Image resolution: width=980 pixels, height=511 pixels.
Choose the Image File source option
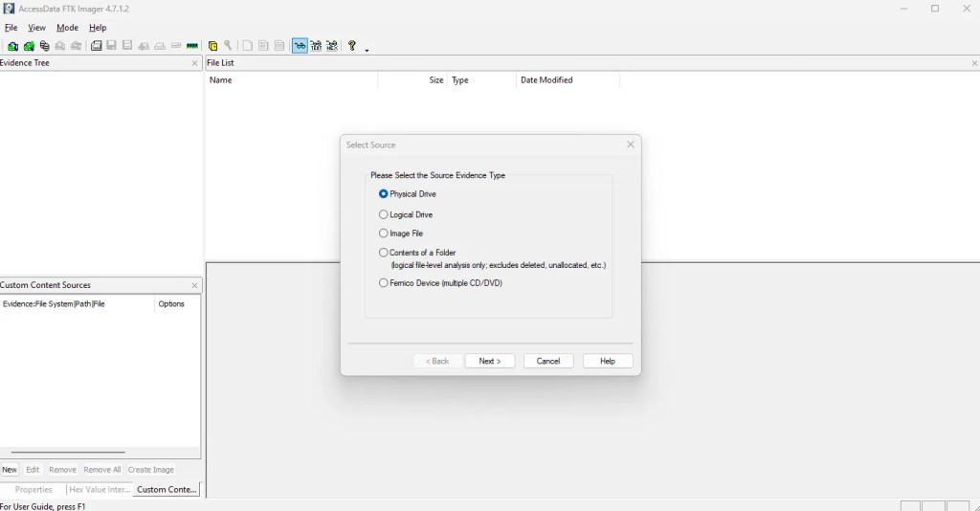[384, 233]
